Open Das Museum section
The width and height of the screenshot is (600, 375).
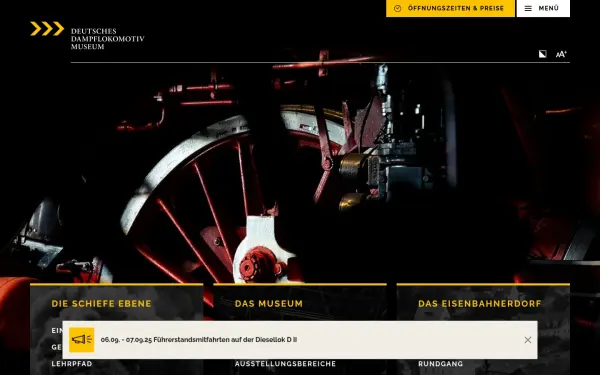[269, 303]
